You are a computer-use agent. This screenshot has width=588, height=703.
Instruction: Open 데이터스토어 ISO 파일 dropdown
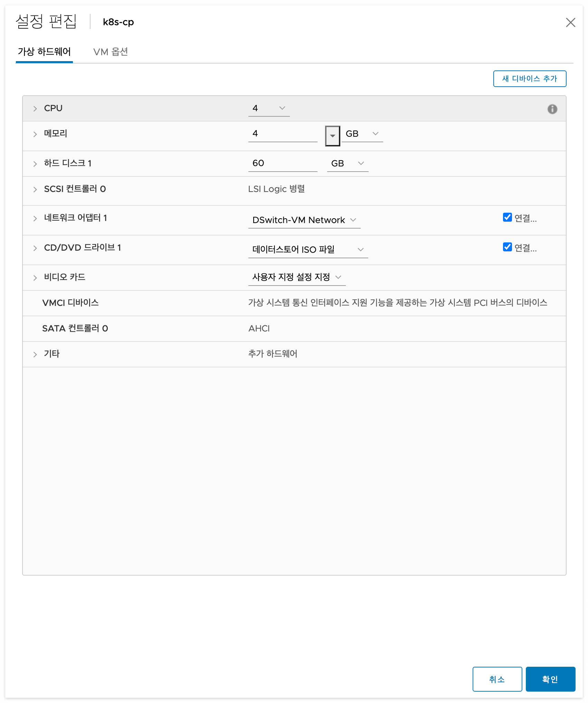coord(308,250)
